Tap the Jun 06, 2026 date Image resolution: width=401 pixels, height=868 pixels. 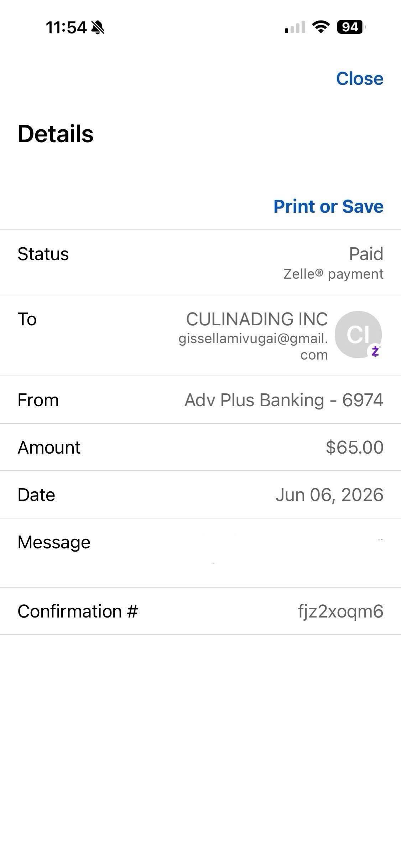pos(329,495)
